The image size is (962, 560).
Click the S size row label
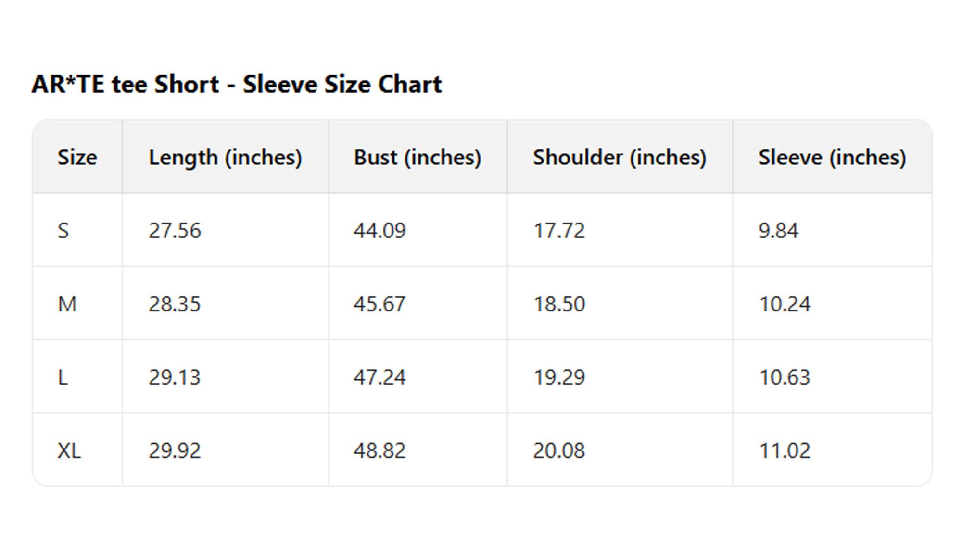63,231
